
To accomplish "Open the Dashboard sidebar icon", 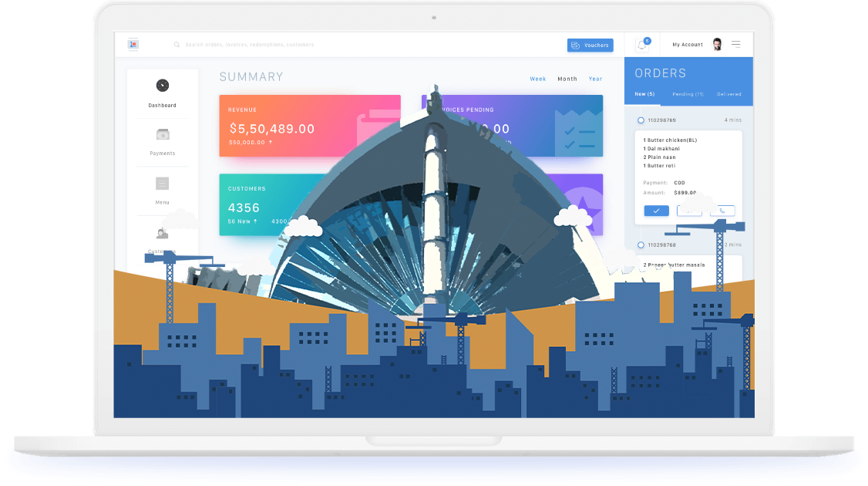I will coord(162,86).
